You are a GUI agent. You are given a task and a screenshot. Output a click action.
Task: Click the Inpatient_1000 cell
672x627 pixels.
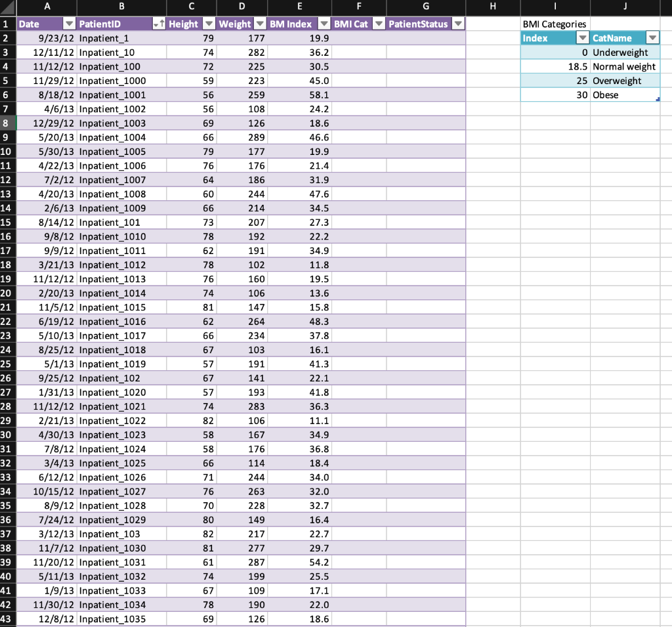point(121,81)
